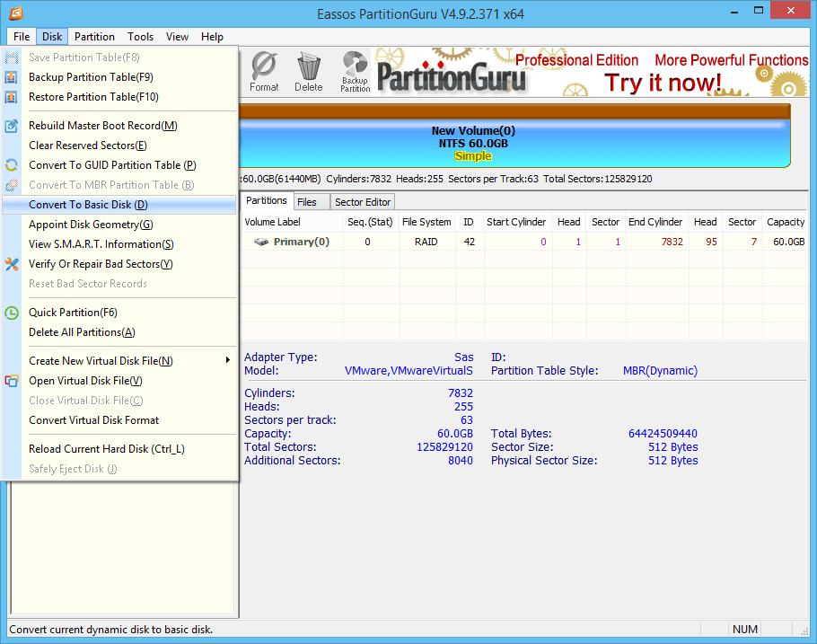This screenshot has height=644, width=817.
Task: Open the Tools menu
Action: click(141, 37)
